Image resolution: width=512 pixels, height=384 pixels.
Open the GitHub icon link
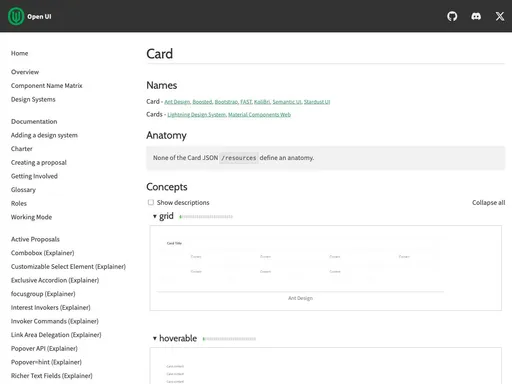pyautogui.click(x=452, y=16)
